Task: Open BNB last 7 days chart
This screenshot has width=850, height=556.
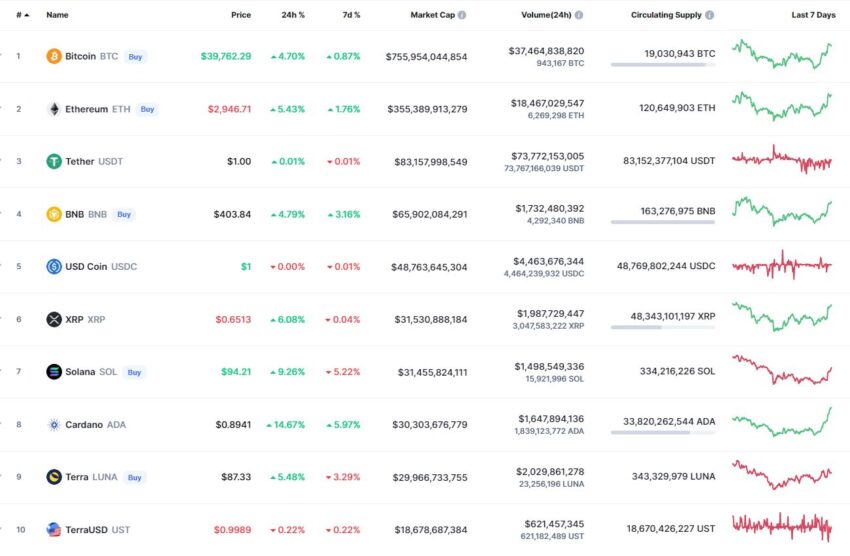Action: point(782,211)
